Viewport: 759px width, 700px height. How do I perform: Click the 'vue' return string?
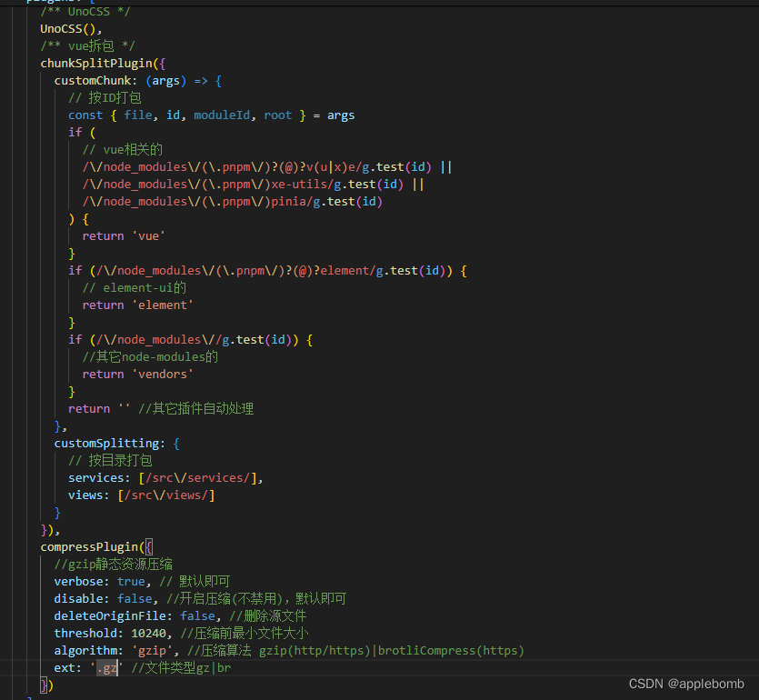[x=148, y=235]
